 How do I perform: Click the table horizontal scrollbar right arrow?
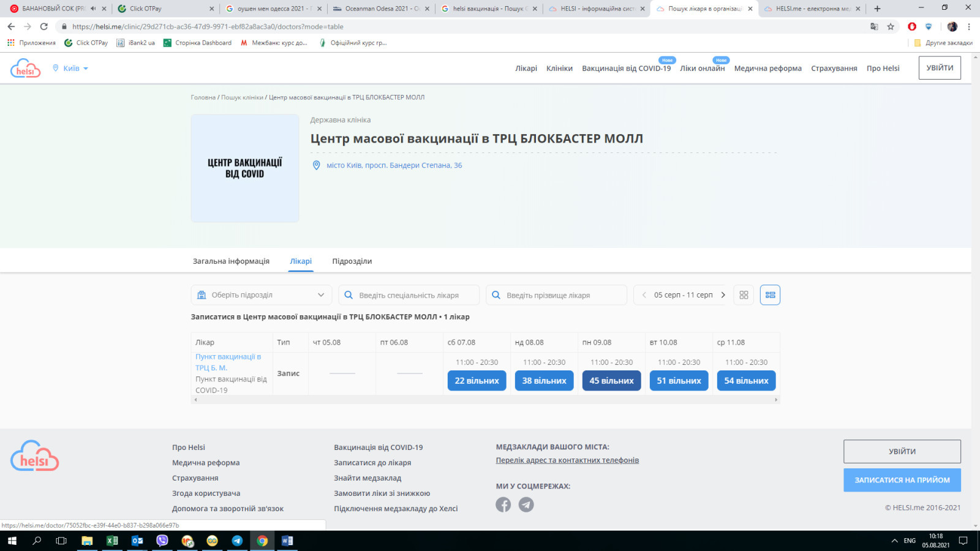pos(776,400)
